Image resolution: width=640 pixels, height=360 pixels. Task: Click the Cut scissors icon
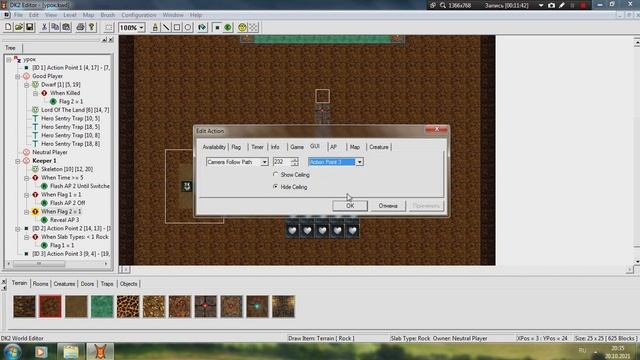click(44, 27)
